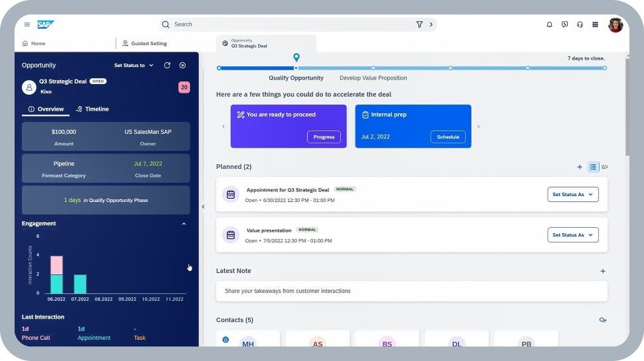Open the app launcher grid icon
Image resolution: width=644 pixels, height=361 pixels.
coord(595,25)
